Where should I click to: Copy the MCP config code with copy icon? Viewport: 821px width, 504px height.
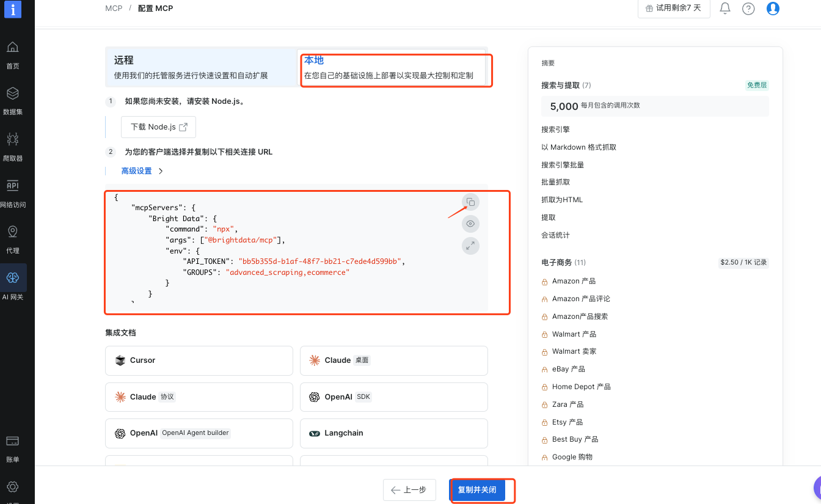coord(470,202)
